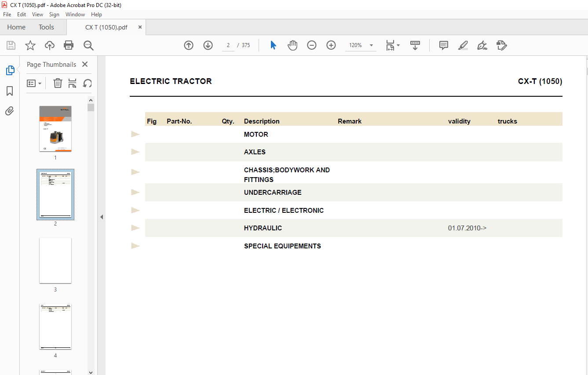This screenshot has width=588, height=375.
Task: Open the Find text magnifier tool
Action: click(x=88, y=45)
